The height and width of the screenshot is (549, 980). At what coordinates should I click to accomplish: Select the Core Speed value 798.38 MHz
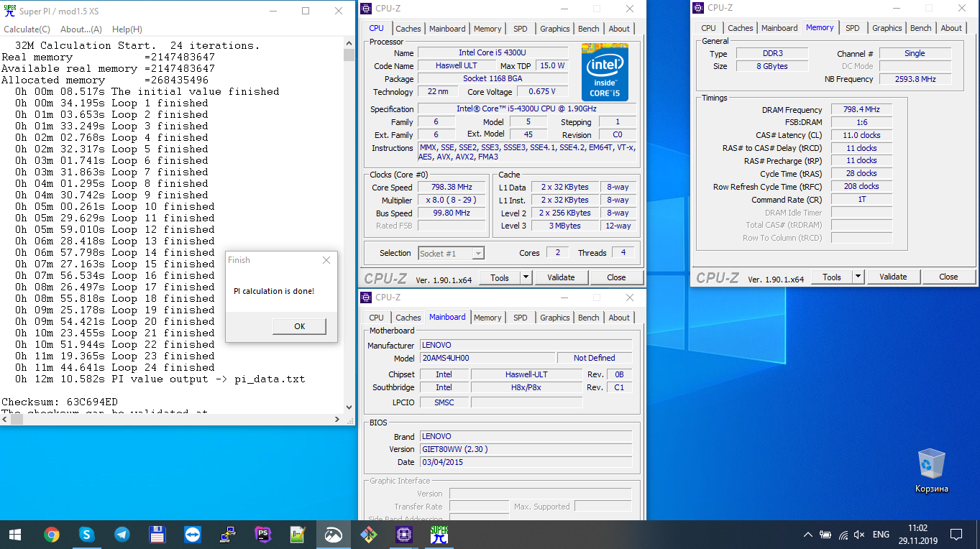coord(452,188)
